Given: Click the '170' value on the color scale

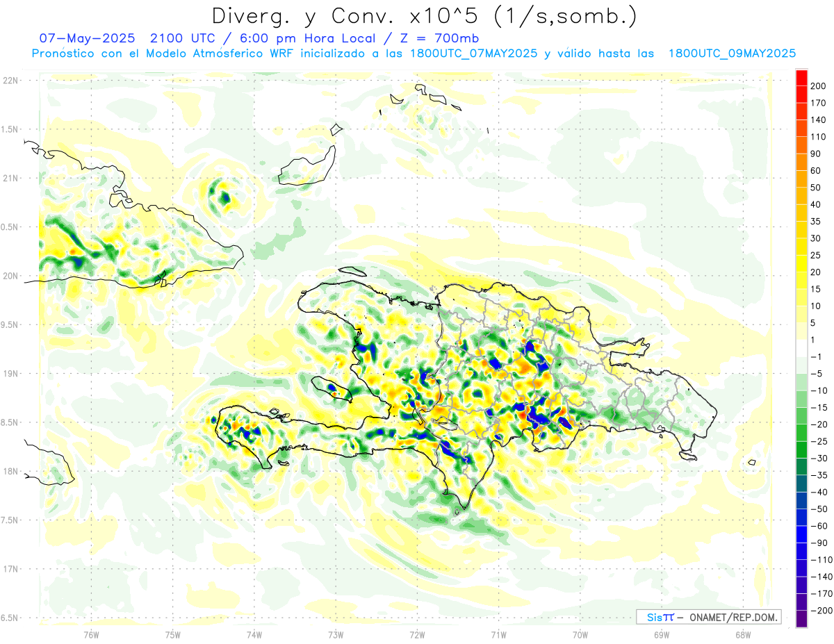Looking at the screenshot, I should tap(819, 103).
